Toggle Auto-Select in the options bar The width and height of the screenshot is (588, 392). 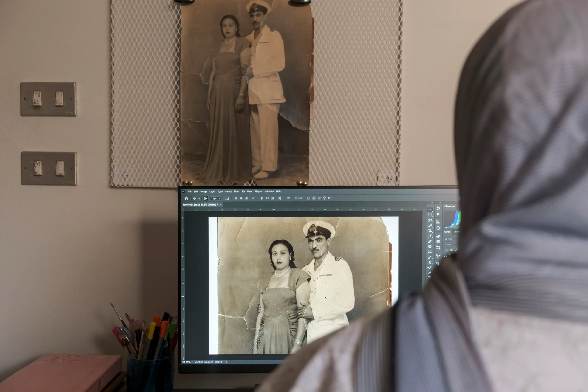coord(205,198)
